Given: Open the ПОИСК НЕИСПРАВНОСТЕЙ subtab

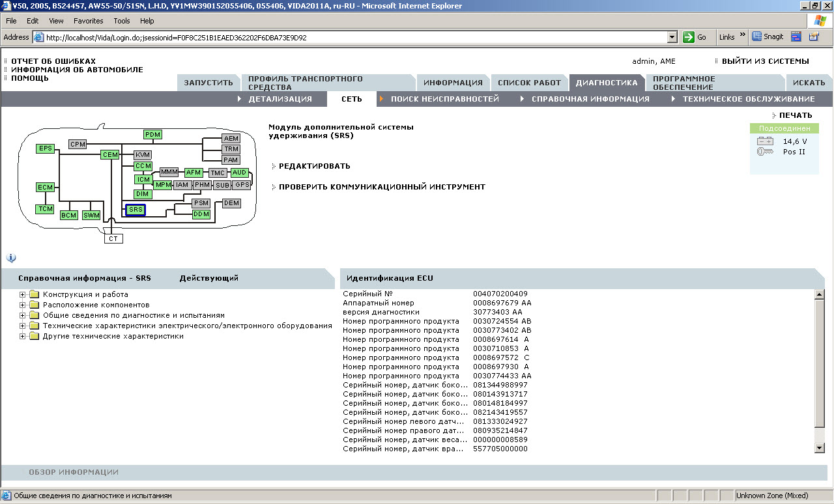Looking at the screenshot, I should pyautogui.click(x=444, y=99).
